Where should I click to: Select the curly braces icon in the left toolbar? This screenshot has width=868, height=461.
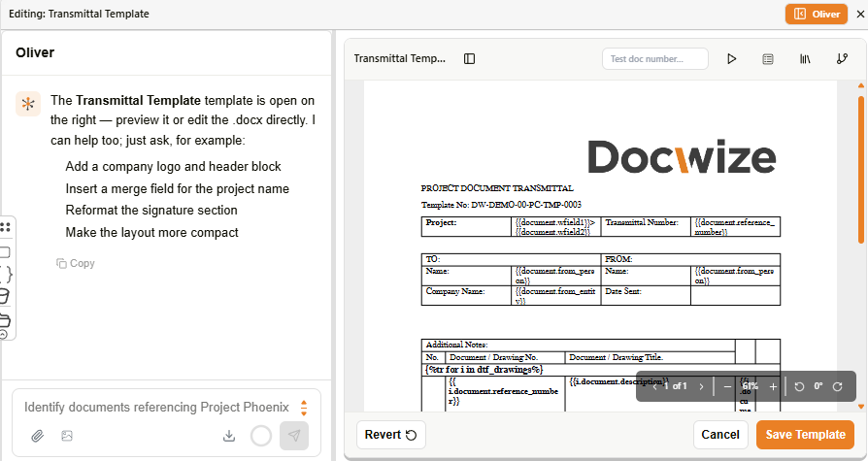6,274
